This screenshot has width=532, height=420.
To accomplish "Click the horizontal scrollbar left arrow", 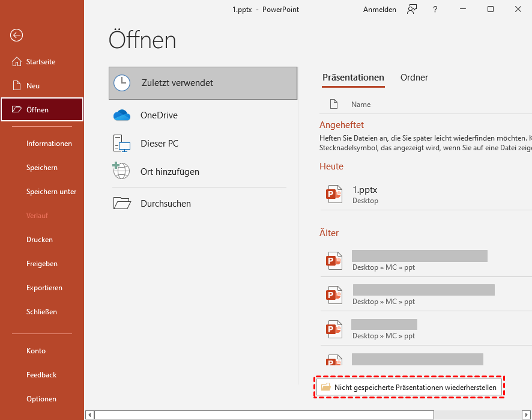I will point(89,415).
